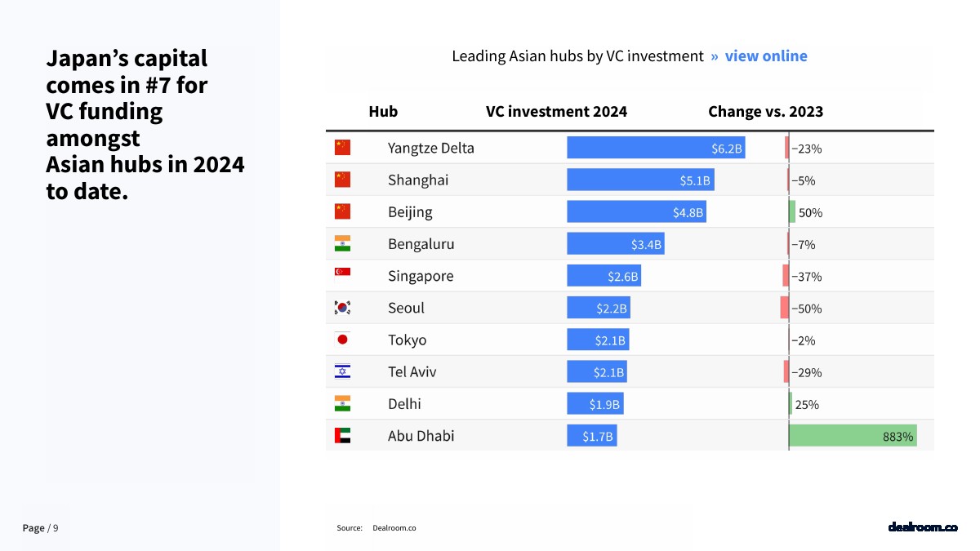Open the "view online" link

(x=765, y=56)
